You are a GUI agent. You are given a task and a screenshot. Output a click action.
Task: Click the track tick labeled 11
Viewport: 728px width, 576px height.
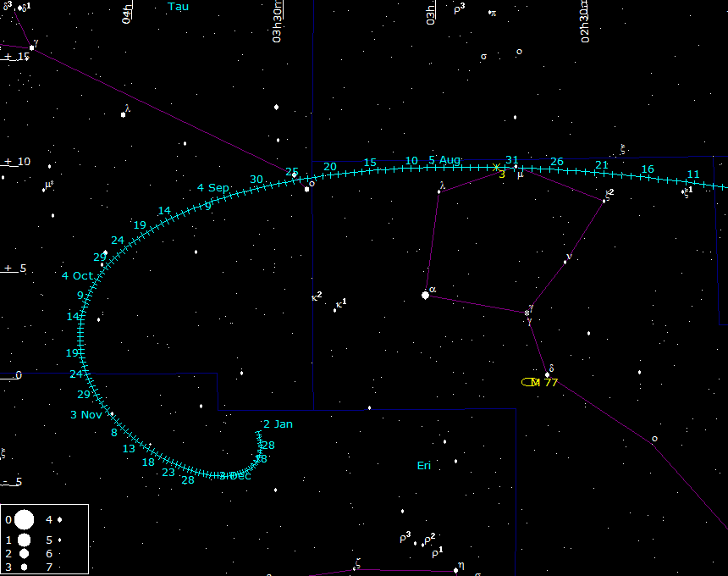coord(693,174)
